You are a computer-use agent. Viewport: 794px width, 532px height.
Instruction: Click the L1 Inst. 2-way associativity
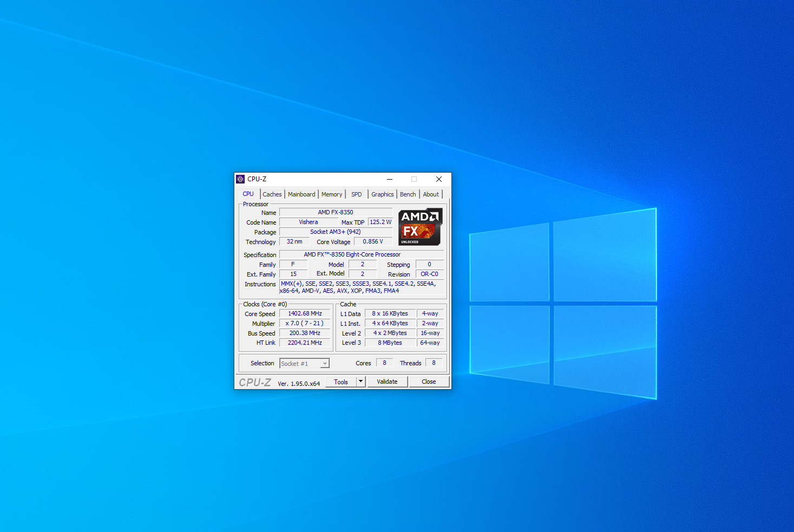coord(430,323)
